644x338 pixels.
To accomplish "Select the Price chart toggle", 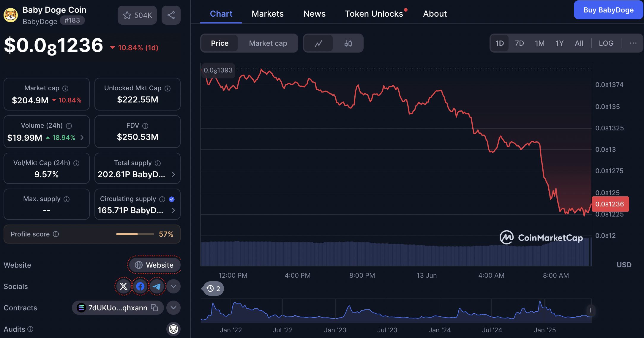I will [220, 43].
